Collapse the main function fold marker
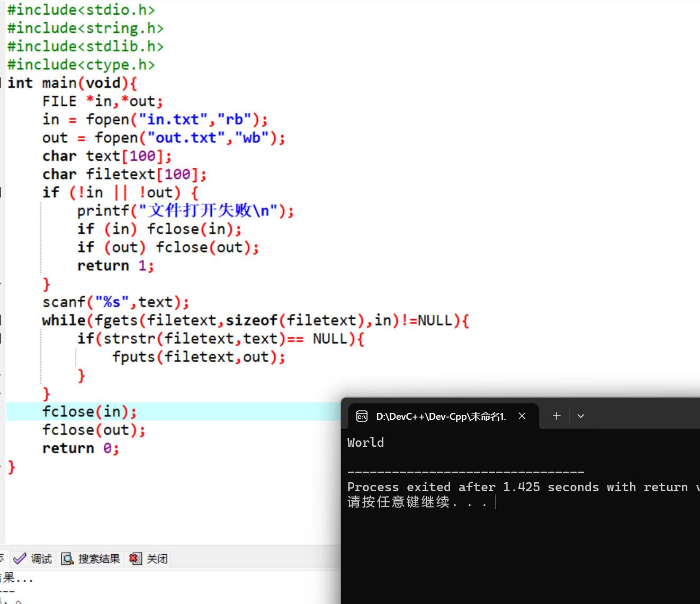 point(2,83)
